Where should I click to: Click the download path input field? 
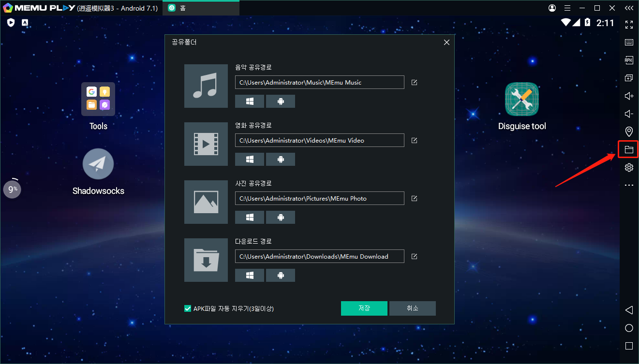coord(319,256)
